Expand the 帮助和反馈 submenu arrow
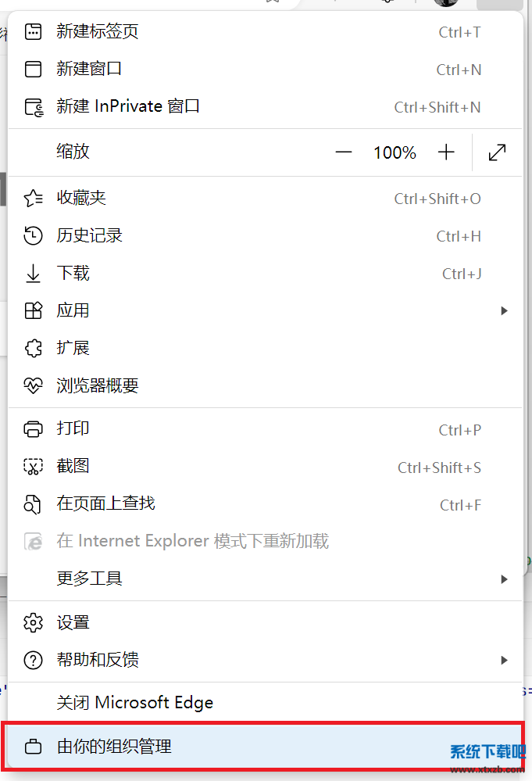The width and height of the screenshot is (532, 781). (504, 661)
